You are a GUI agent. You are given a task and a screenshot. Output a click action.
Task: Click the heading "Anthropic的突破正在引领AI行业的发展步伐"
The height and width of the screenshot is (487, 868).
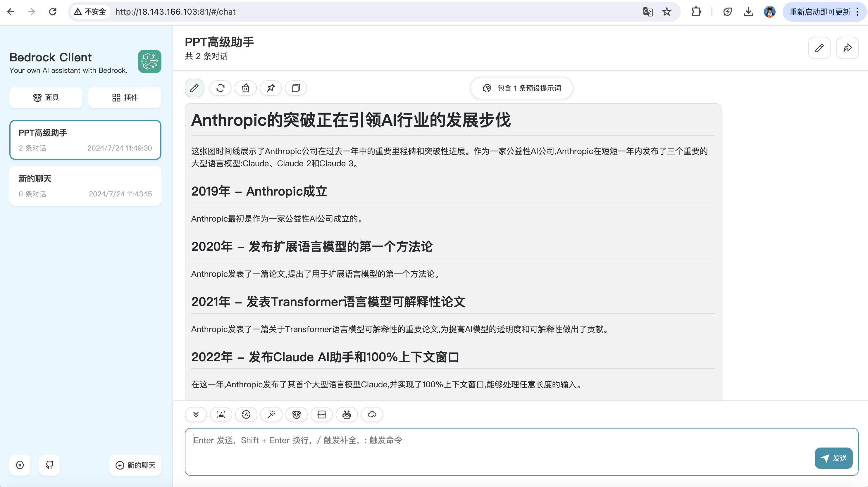pos(351,120)
